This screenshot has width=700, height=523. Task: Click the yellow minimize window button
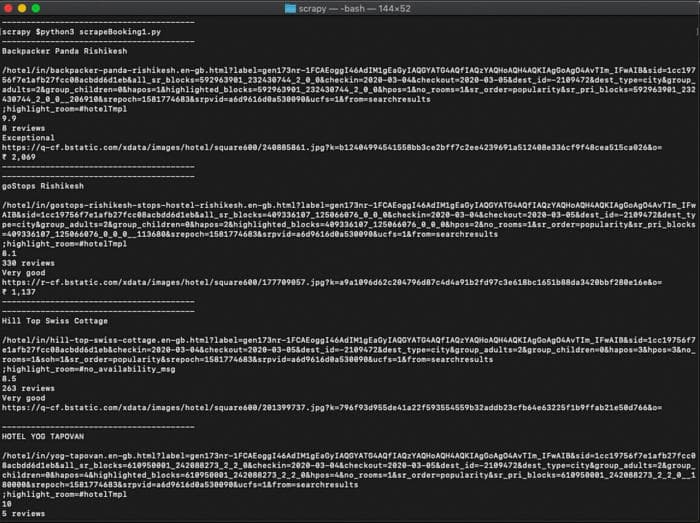(22, 8)
